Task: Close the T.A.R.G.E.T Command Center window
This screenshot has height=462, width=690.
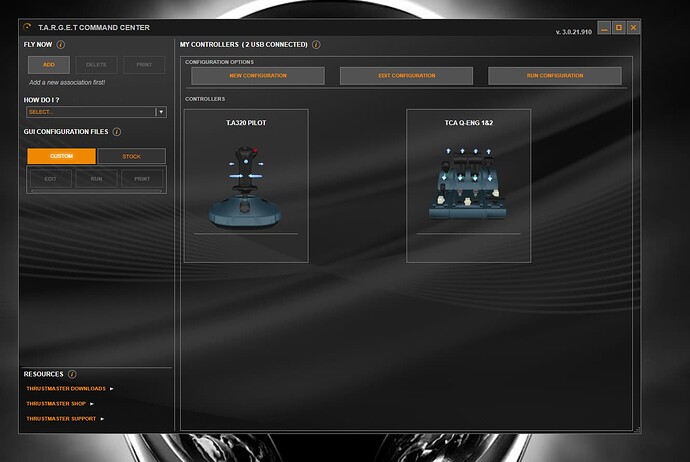Action: tap(633, 28)
